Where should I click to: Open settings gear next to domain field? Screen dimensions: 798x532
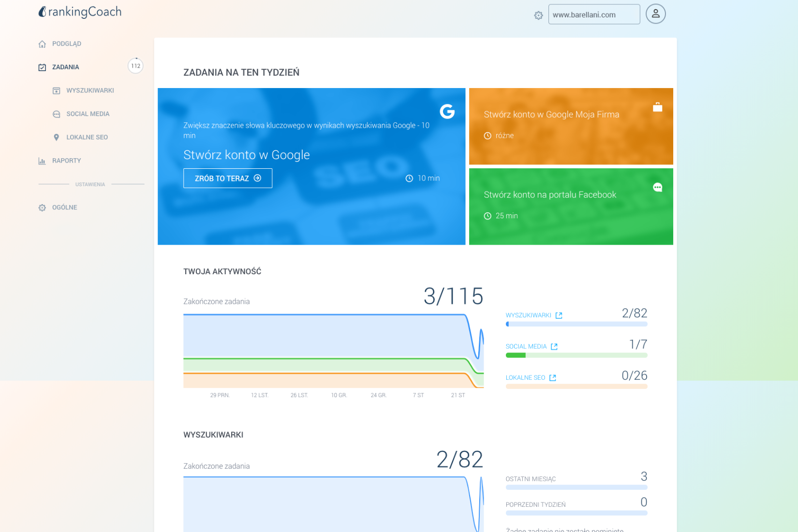point(538,15)
